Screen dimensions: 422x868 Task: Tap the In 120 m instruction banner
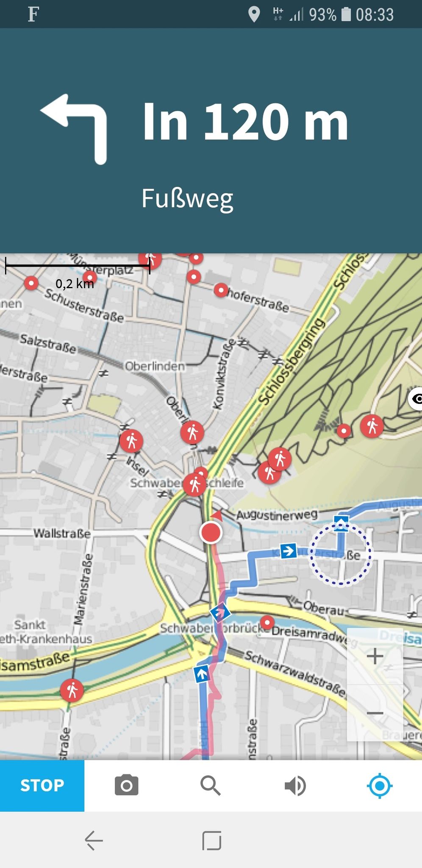coord(211,141)
